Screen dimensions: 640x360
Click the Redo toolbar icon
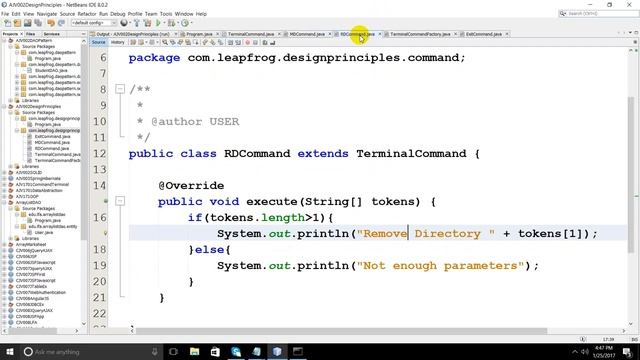click(x=61, y=23)
